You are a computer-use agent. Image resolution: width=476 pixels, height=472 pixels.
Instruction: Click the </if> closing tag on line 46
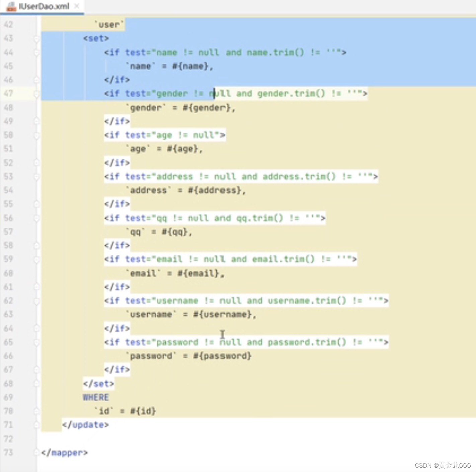pos(117,80)
